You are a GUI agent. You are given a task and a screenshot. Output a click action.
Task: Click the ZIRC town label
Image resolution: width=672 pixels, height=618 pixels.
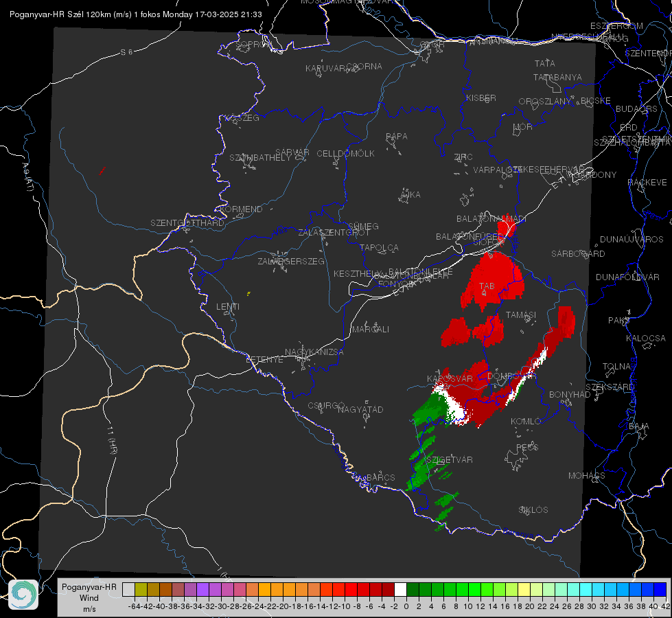point(463,157)
